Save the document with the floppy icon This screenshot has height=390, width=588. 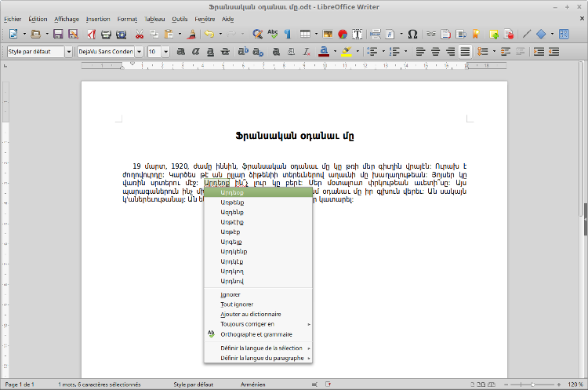pos(58,35)
